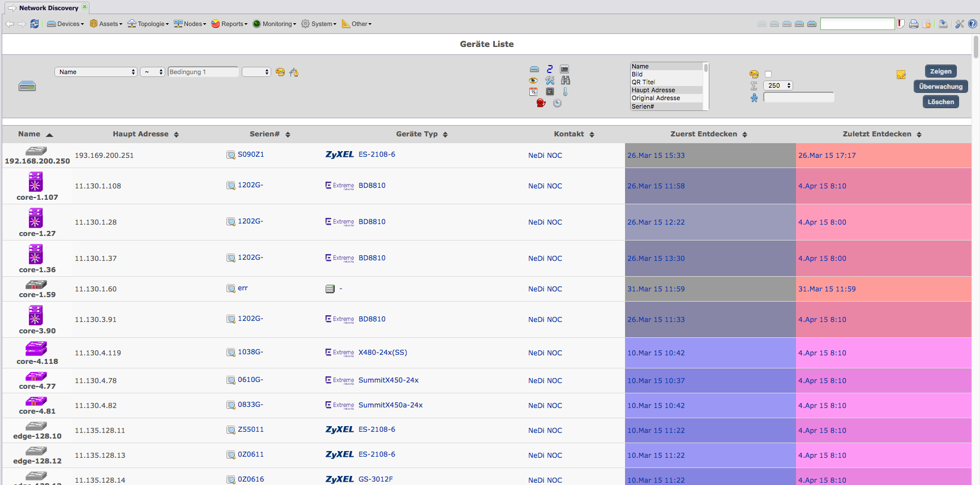Open the System menu

[x=319, y=24]
